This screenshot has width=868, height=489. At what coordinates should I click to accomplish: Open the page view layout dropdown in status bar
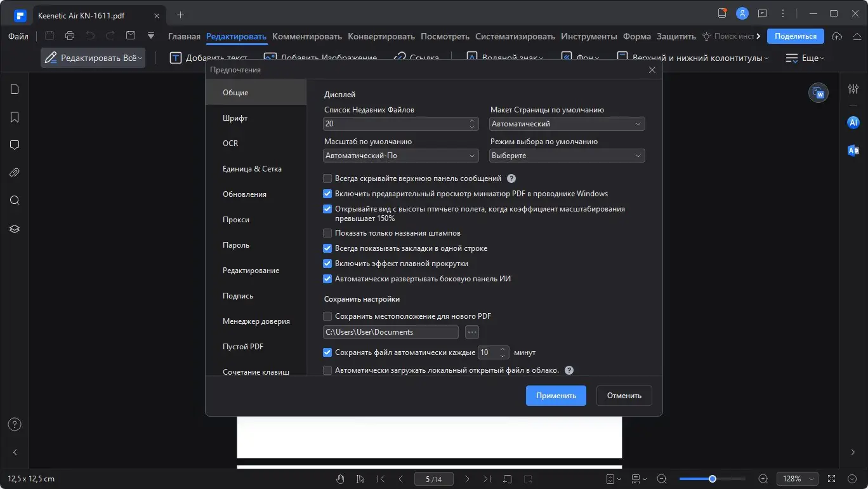(639, 479)
